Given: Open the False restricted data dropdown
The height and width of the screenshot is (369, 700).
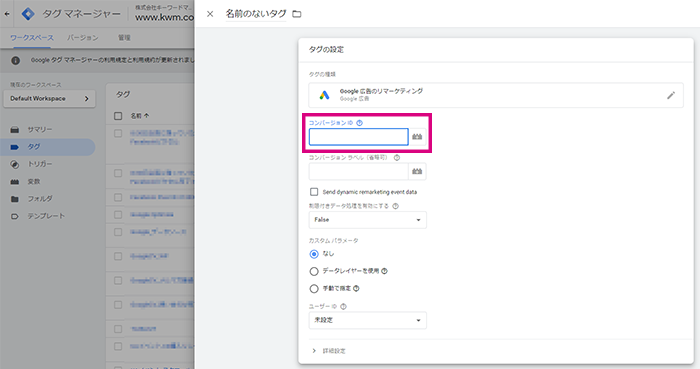Looking at the screenshot, I should tap(367, 220).
